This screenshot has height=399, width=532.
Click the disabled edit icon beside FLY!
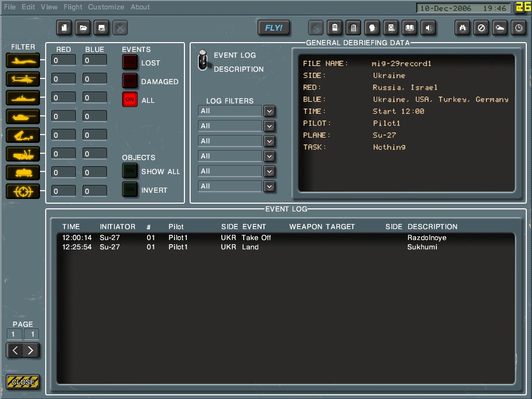316,28
